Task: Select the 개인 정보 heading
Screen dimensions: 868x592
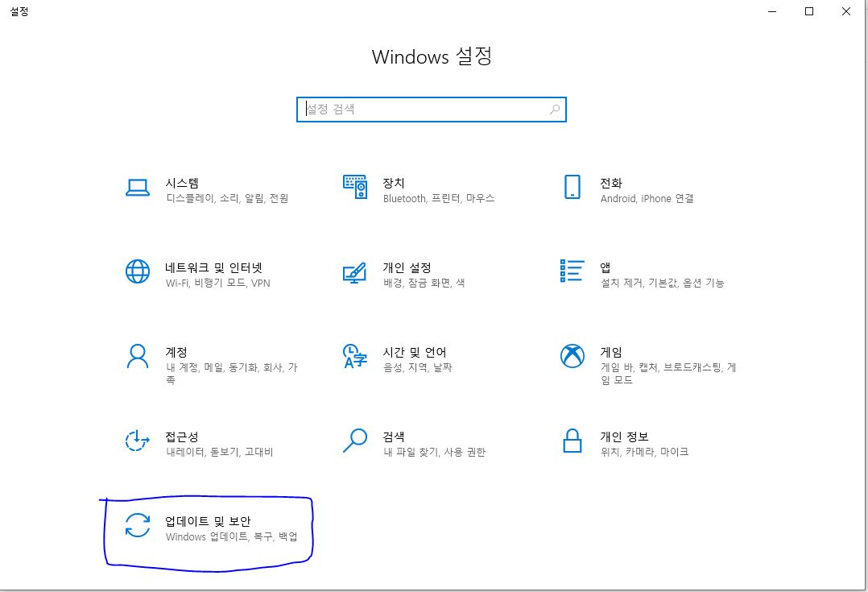Action: point(625,437)
